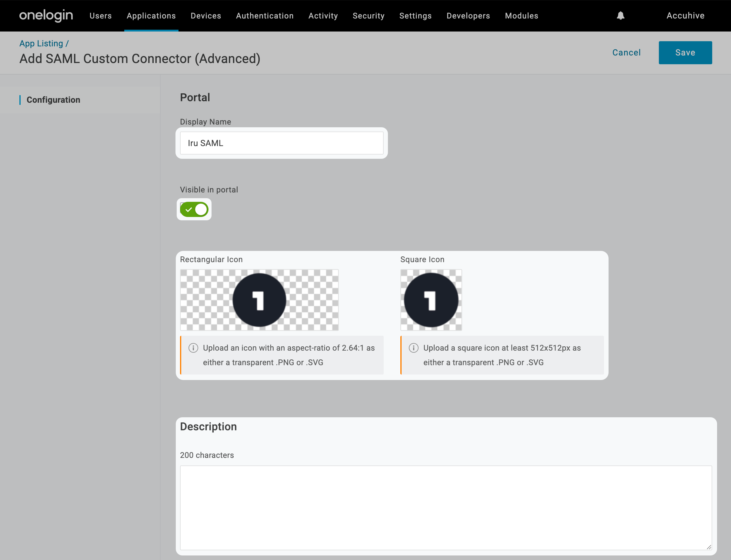
Task: Disable the Visible in portal toggle
Action: point(194,210)
